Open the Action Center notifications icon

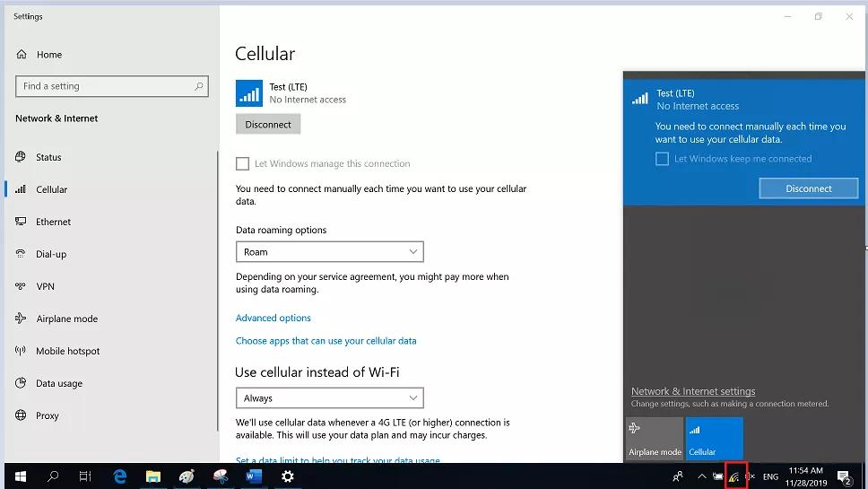point(844,476)
